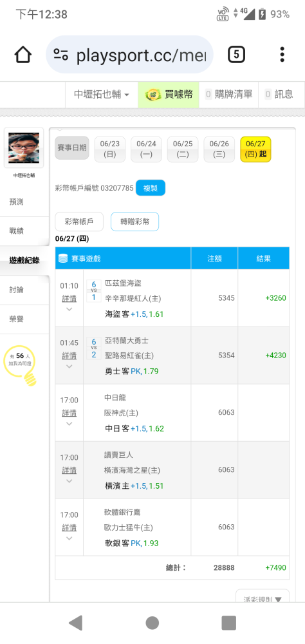Click the 複製 copy button
The height and width of the screenshot is (644, 305).
pyautogui.click(x=150, y=188)
